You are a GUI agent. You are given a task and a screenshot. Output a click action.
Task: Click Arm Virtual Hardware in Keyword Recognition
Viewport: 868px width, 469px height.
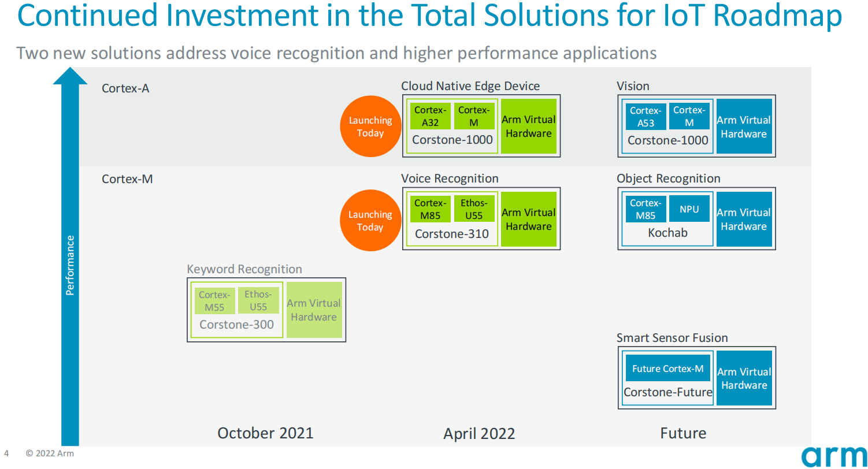tap(314, 310)
